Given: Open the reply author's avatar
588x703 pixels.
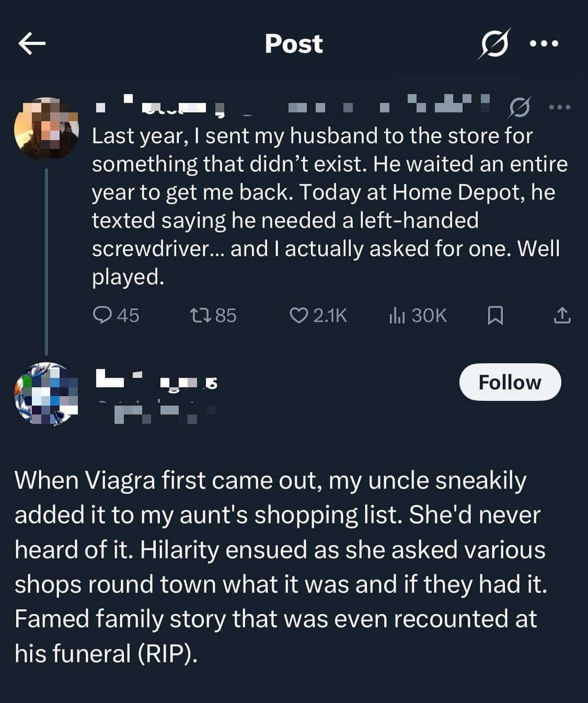Looking at the screenshot, I should pos(47,394).
